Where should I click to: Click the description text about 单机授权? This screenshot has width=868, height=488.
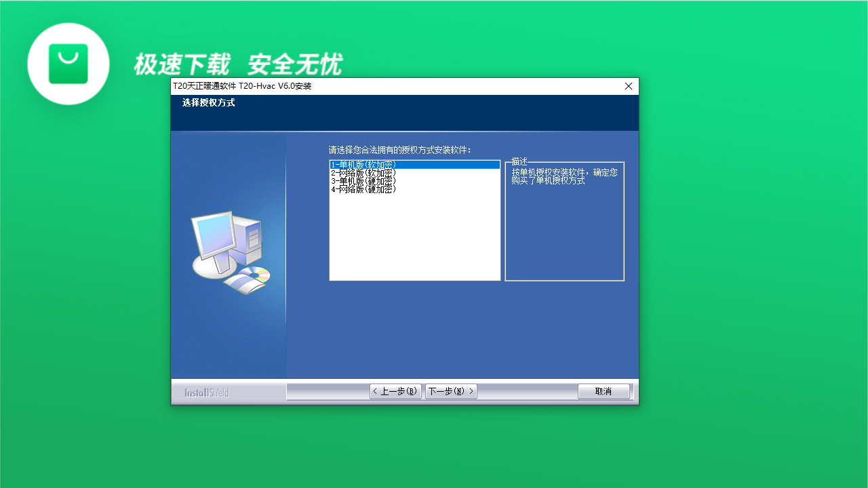pyautogui.click(x=564, y=176)
